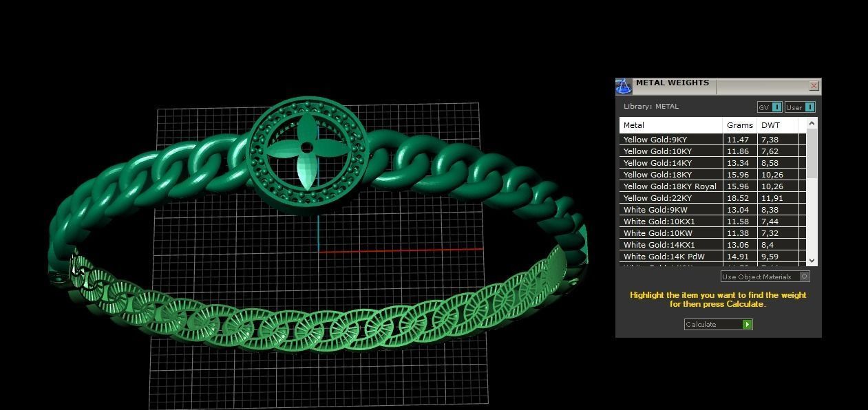Click the 8,4 DWT value
The image size is (868, 410).
(x=768, y=245)
